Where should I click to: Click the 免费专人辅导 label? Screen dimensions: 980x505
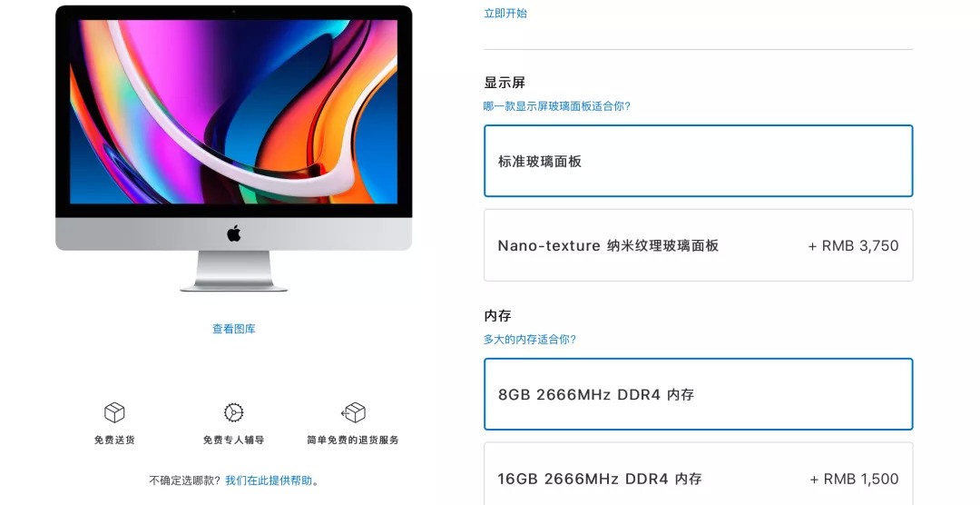click(x=234, y=440)
